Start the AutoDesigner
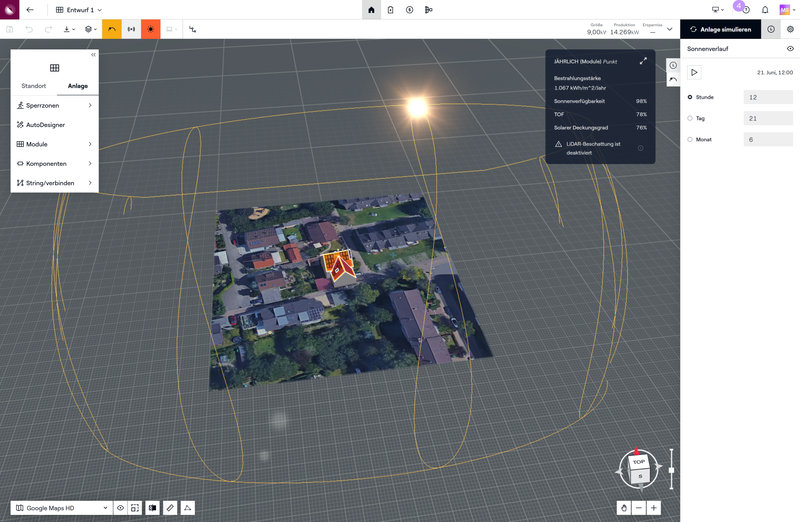 (55, 125)
